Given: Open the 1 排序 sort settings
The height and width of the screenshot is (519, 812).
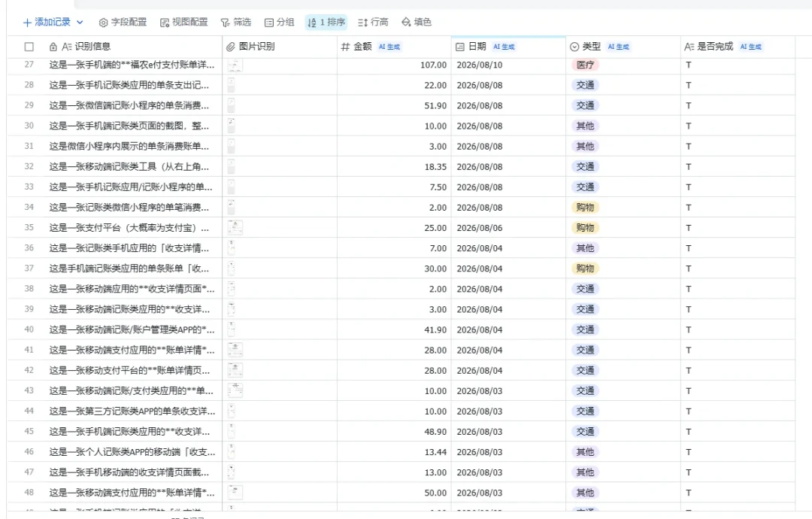Looking at the screenshot, I should click(326, 23).
